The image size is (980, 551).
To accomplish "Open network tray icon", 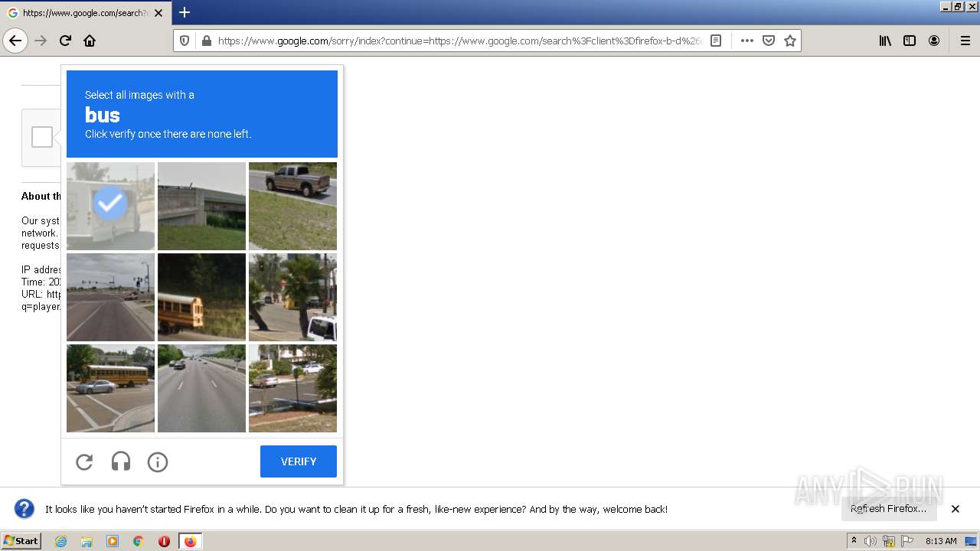I will coord(889,541).
